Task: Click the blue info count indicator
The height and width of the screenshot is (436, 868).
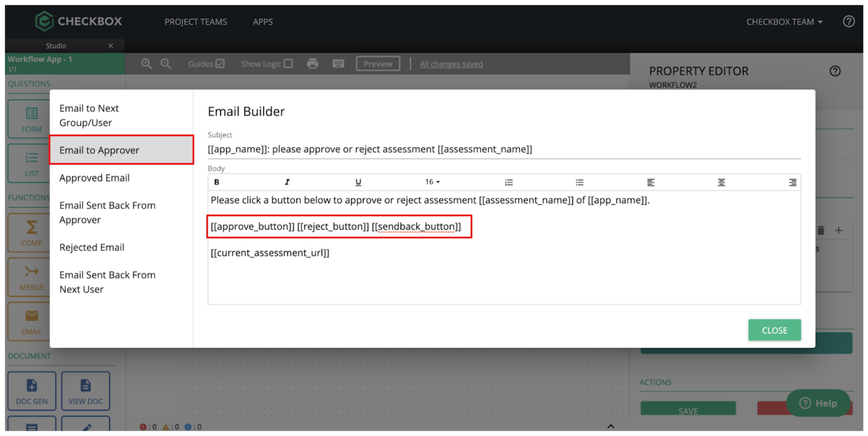Action: 193,426
